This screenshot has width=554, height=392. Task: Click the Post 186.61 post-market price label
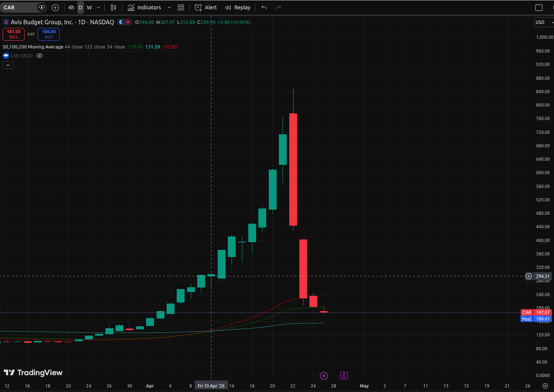click(x=536, y=319)
